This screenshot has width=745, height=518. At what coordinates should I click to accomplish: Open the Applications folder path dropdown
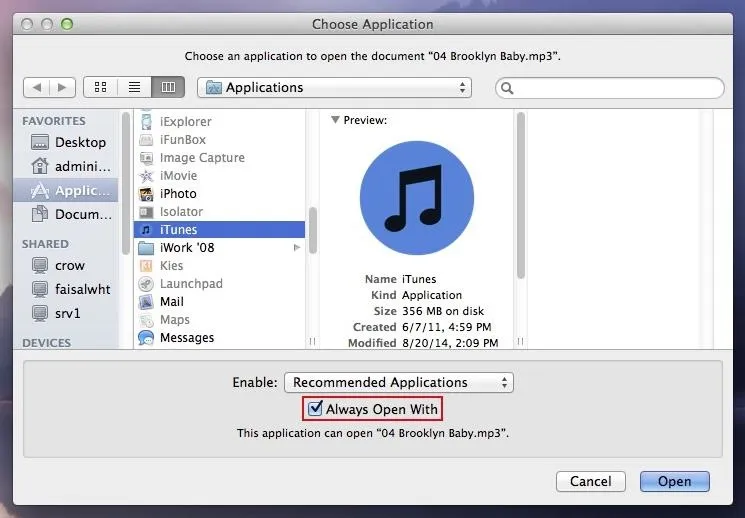tap(334, 87)
